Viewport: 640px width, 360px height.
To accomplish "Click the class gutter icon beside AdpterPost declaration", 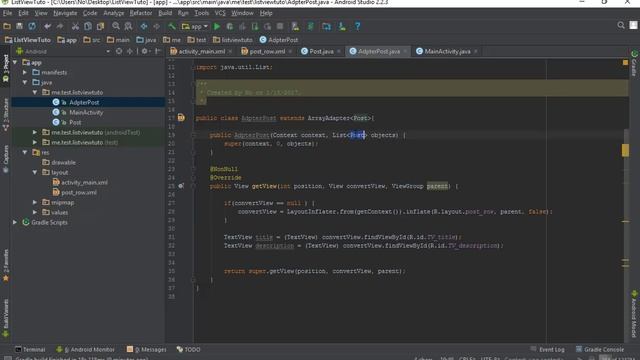I will (x=181, y=118).
